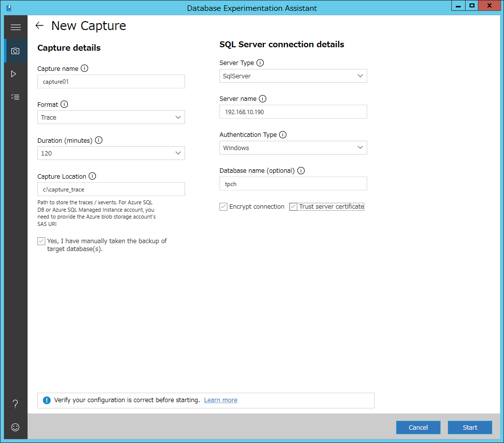Go back using the arrow beside New Capture
The image size is (504, 443).
39,26
